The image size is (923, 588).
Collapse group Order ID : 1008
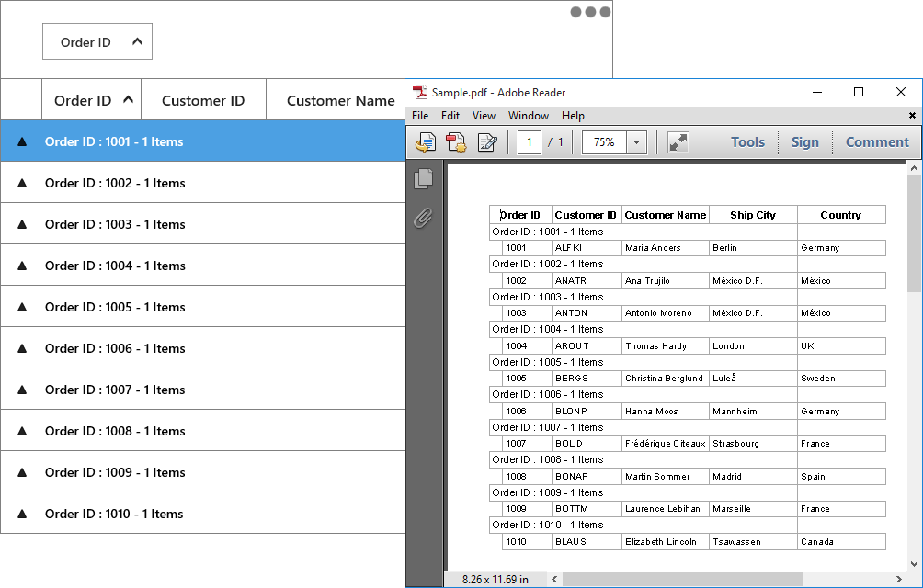pyautogui.click(x=22, y=431)
